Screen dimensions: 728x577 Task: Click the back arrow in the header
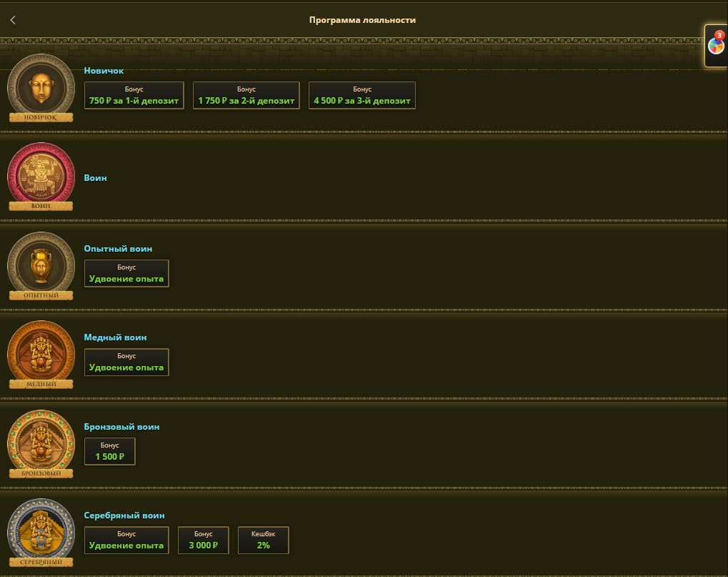[x=13, y=20]
